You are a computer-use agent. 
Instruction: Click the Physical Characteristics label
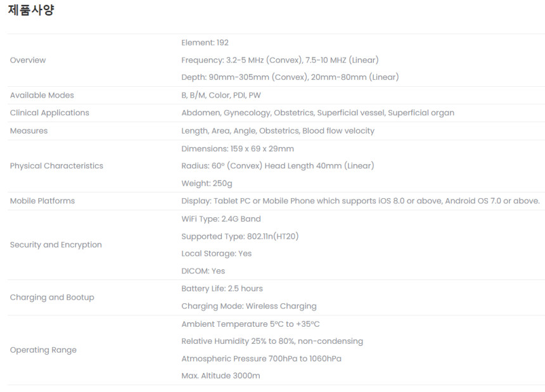(56, 166)
